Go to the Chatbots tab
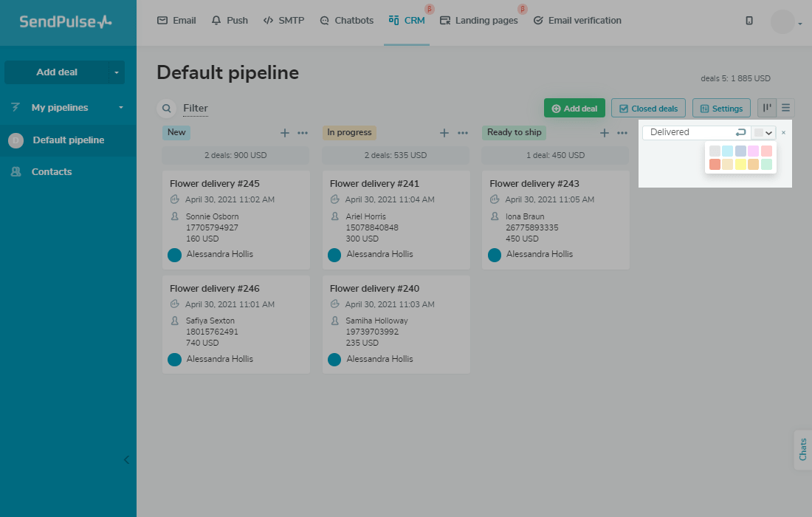 (x=346, y=21)
